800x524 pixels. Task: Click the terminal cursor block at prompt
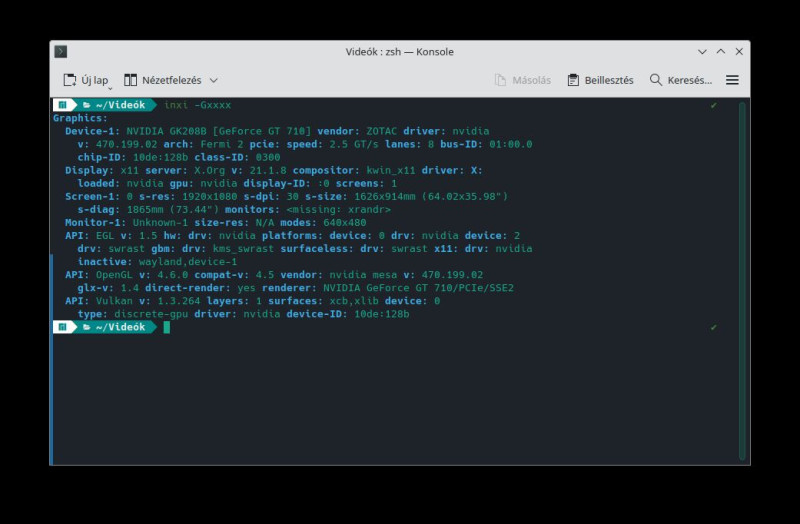pyautogui.click(x=166, y=327)
